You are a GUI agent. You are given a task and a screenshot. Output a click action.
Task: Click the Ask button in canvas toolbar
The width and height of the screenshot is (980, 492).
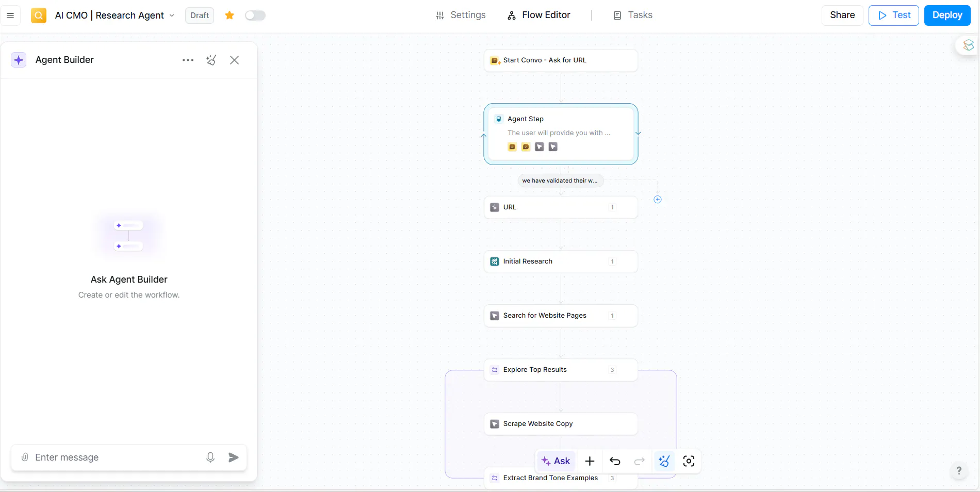556,461
